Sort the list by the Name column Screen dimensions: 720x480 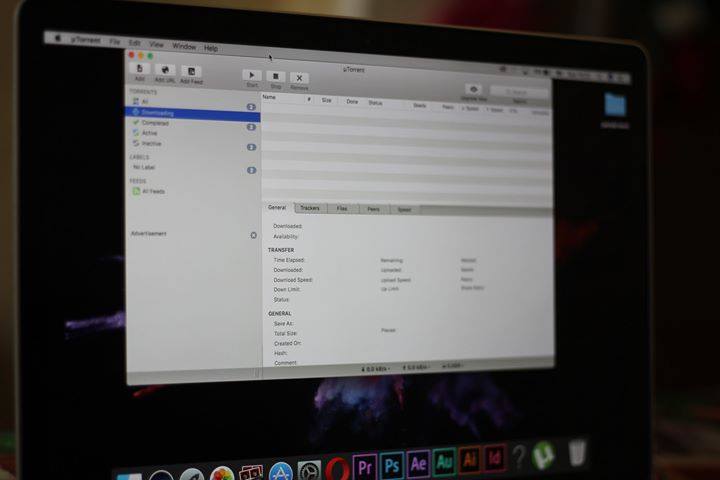point(269,97)
